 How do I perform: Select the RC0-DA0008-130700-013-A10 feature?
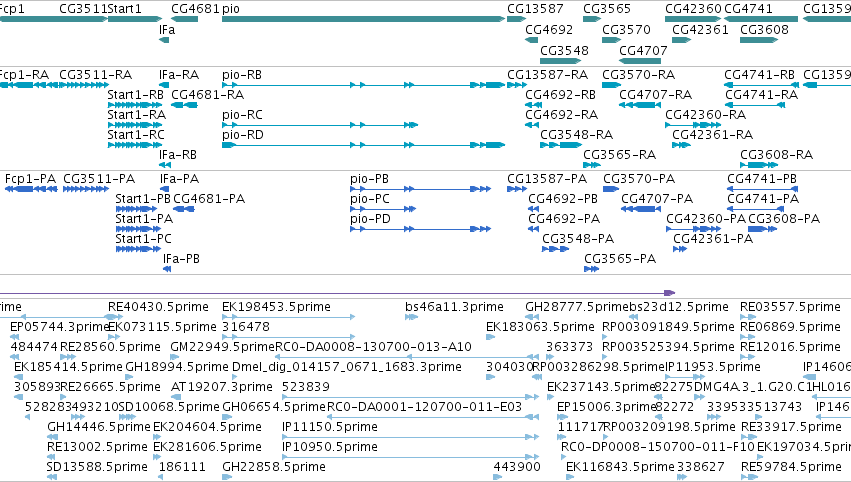[x=407, y=357]
